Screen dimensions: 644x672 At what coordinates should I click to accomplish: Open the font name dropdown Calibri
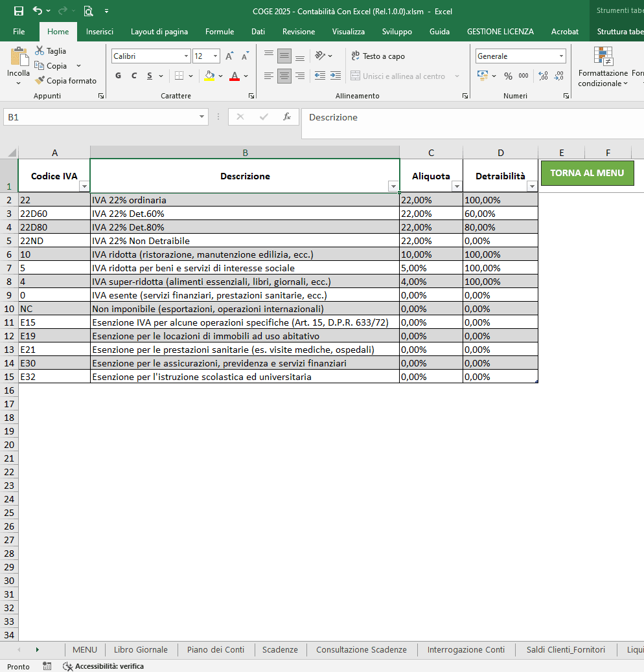[x=186, y=56]
